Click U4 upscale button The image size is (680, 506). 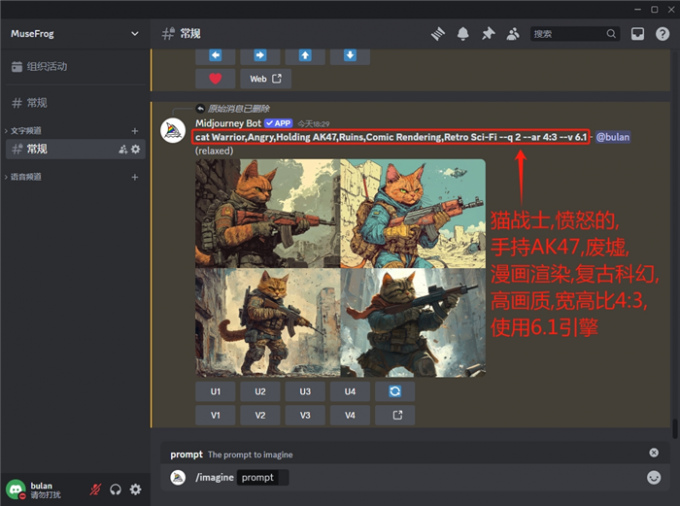point(350,392)
